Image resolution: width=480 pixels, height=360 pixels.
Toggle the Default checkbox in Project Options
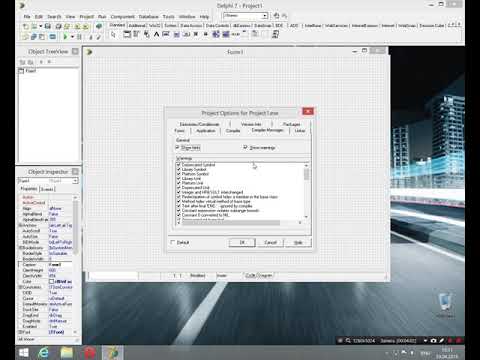coord(173,242)
